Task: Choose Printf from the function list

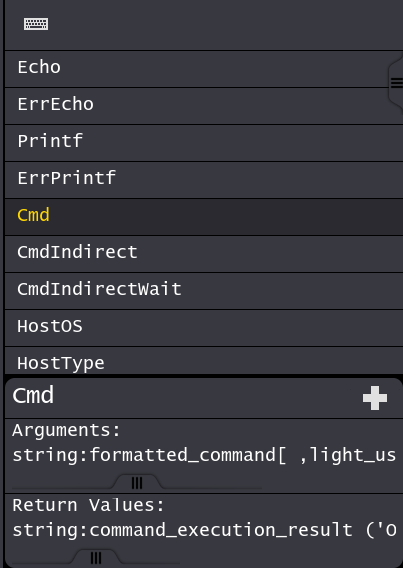Action: tap(204, 143)
